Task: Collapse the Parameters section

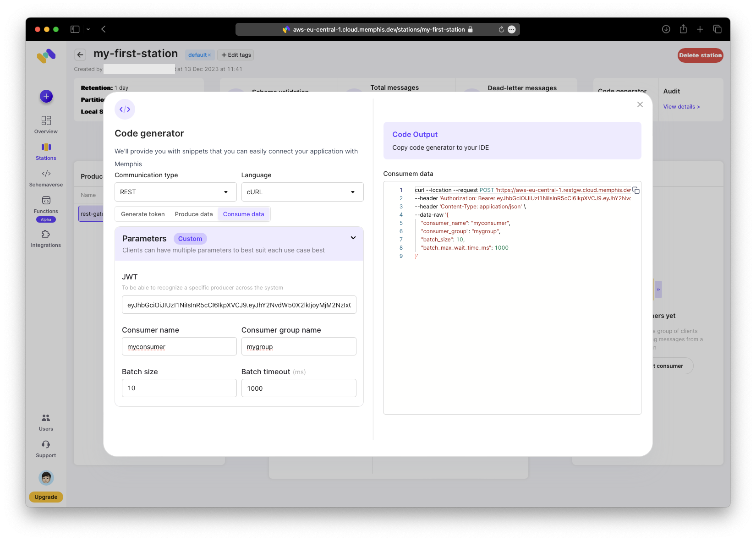Action: (x=353, y=238)
